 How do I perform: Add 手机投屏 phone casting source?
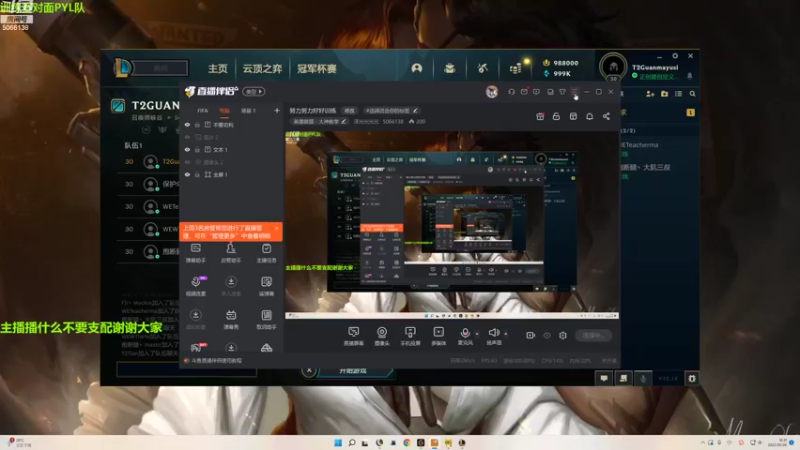(x=410, y=336)
